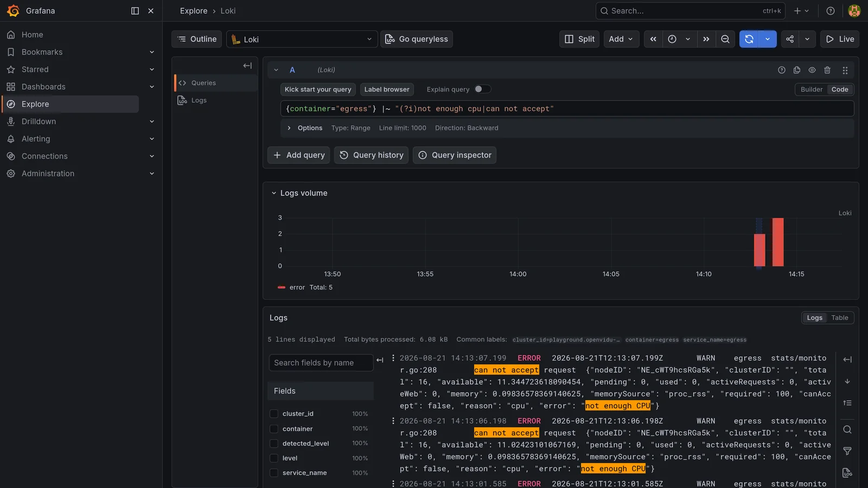The height and width of the screenshot is (488, 868).
Task: Click logs controls collapse arrow icon
Action: click(847, 359)
